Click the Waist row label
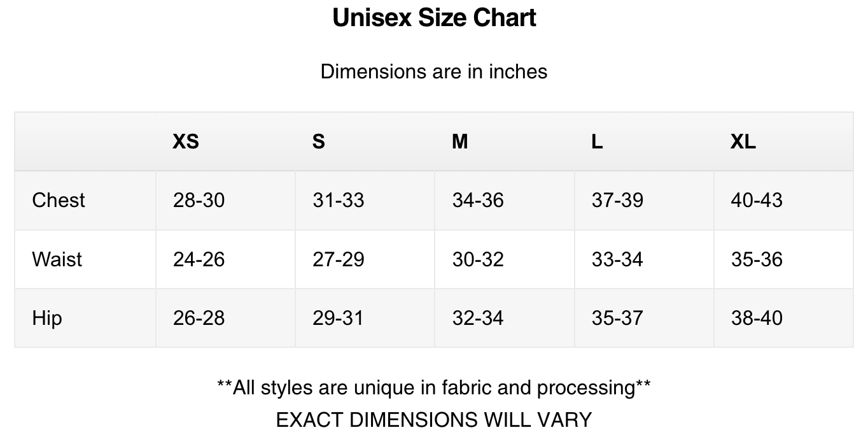868x437 pixels. (57, 259)
